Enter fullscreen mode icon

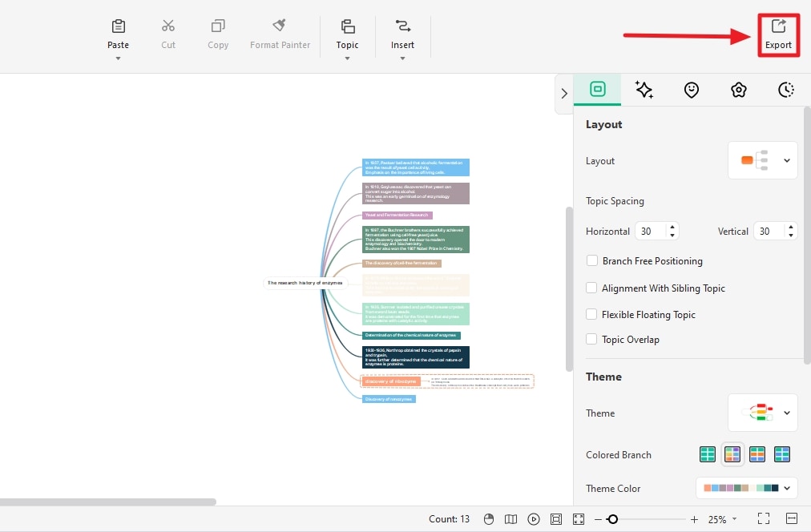coord(764,518)
